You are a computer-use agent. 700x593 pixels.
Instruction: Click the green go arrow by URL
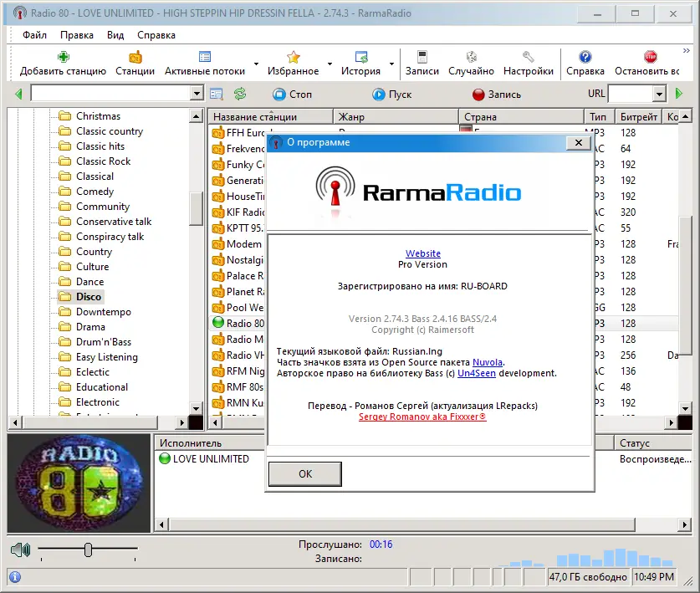pyautogui.click(x=679, y=94)
